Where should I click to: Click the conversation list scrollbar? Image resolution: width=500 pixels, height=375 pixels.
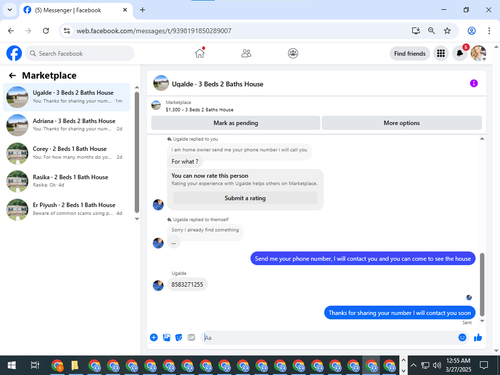pos(137,152)
